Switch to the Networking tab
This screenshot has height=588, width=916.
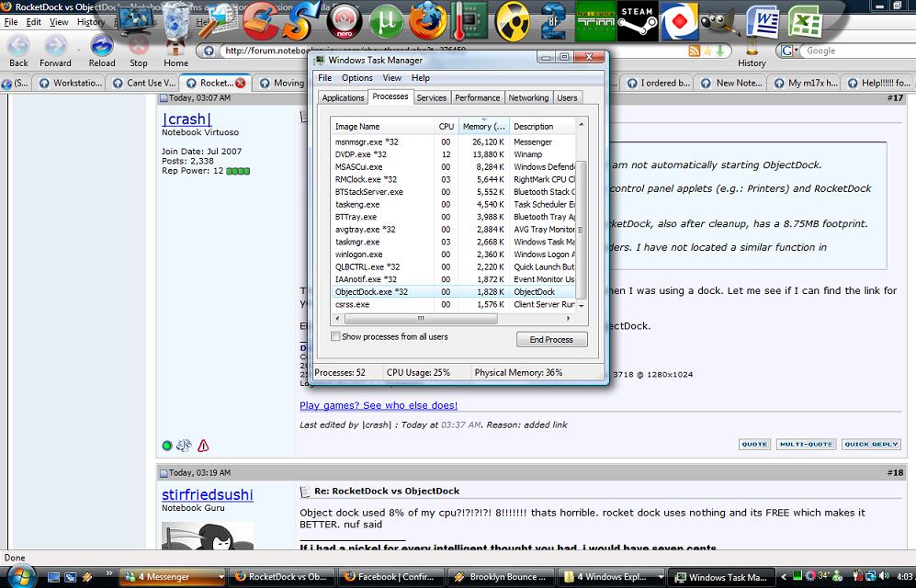pos(528,97)
